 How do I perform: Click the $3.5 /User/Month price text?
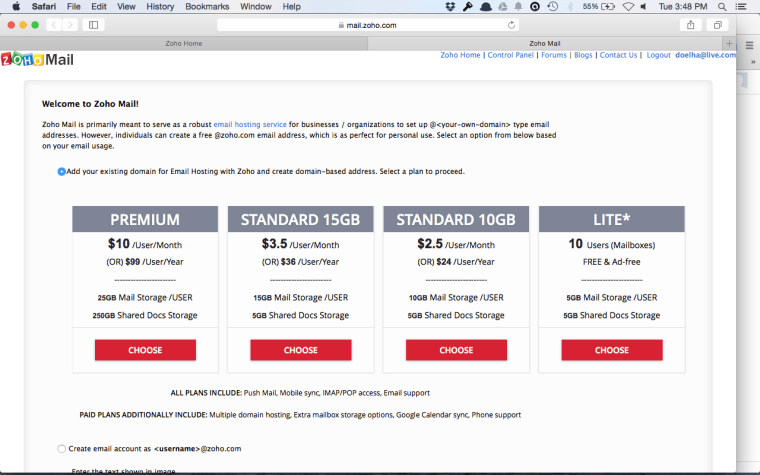tap(301, 244)
